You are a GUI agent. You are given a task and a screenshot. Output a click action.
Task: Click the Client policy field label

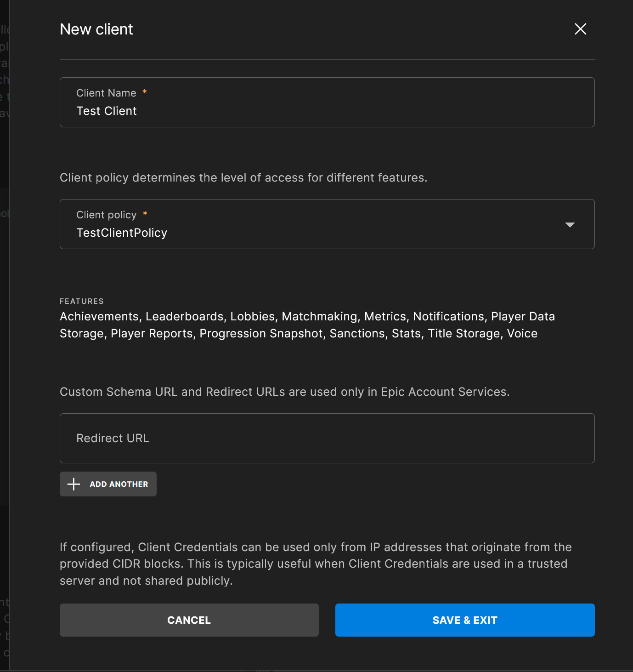[x=106, y=215]
